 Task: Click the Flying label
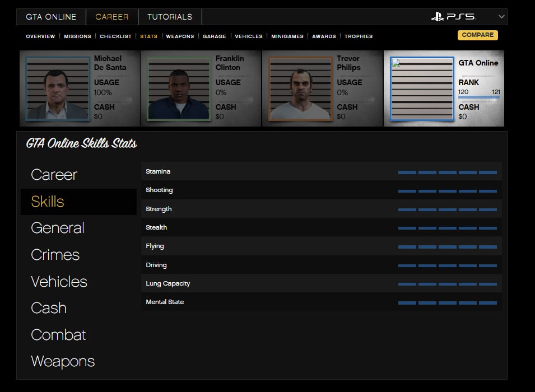155,246
